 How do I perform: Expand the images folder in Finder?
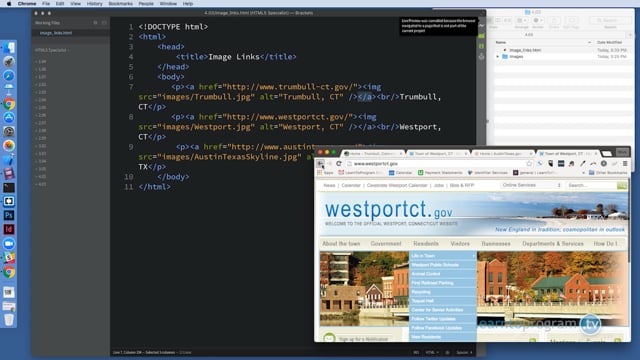tap(498, 57)
